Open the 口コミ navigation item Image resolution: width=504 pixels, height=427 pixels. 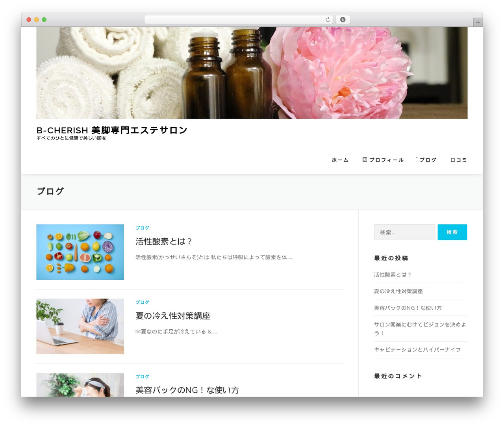point(459,160)
